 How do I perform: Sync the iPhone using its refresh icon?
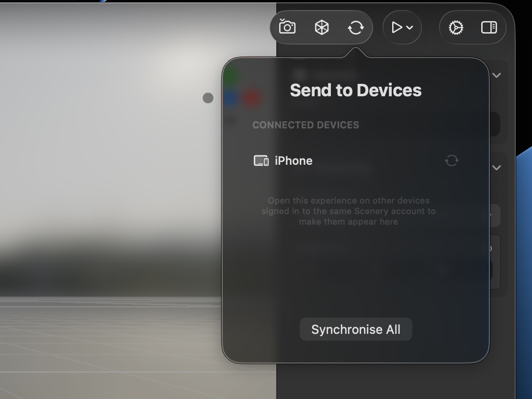tap(451, 160)
